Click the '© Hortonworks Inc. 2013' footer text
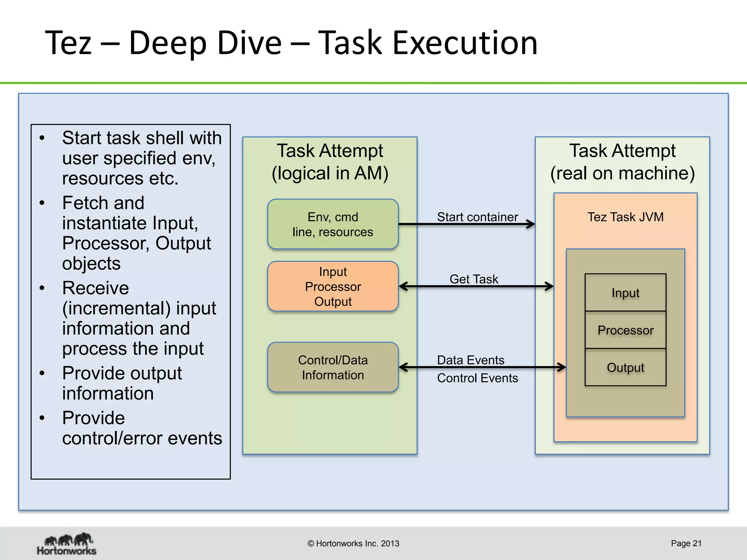747x560 pixels. tap(353, 544)
